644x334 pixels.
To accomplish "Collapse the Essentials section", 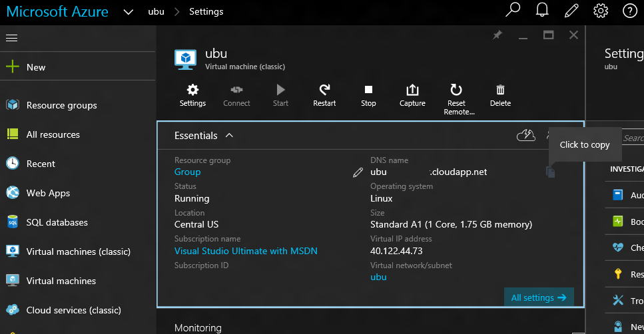I will (229, 136).
